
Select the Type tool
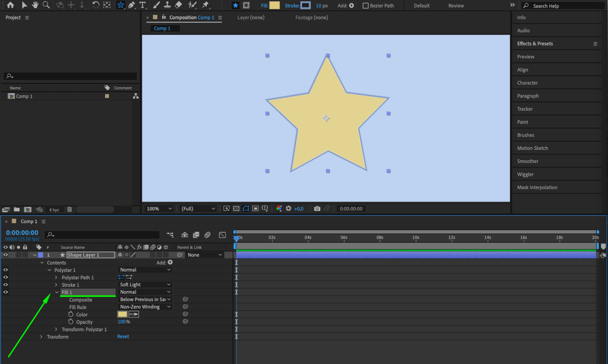pyautogui.click(x=142, y=5)
